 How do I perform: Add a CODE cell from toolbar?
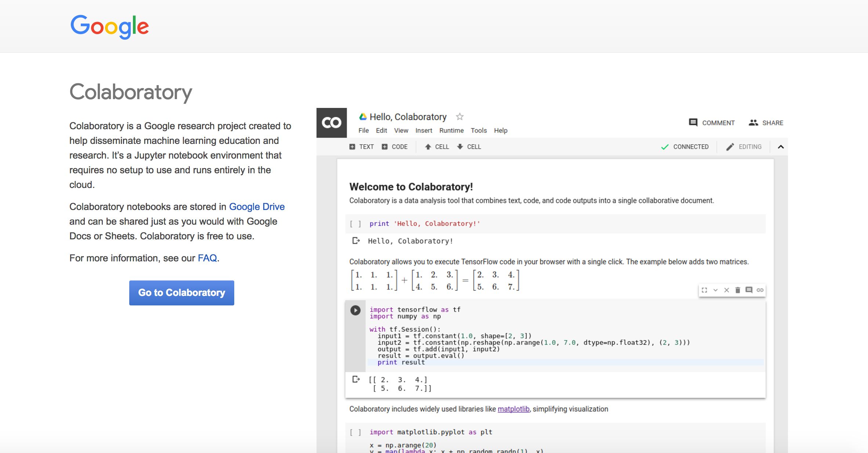pyautogui.click(x=395, y=147)
